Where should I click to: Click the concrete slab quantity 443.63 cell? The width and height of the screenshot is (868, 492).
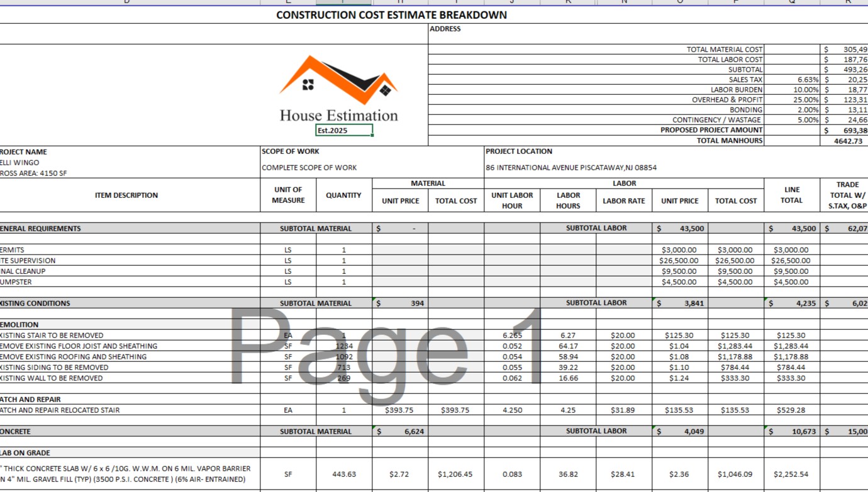(x=343, y=474)
